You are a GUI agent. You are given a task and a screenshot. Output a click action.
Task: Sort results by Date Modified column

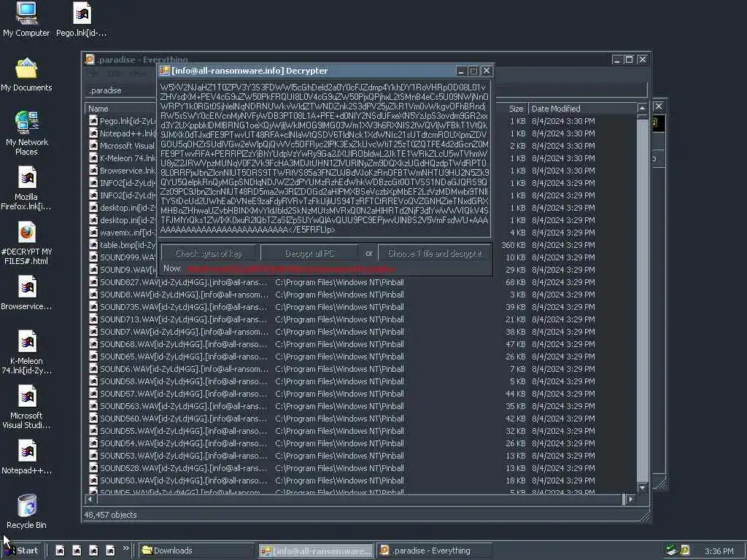pos(581,109)
